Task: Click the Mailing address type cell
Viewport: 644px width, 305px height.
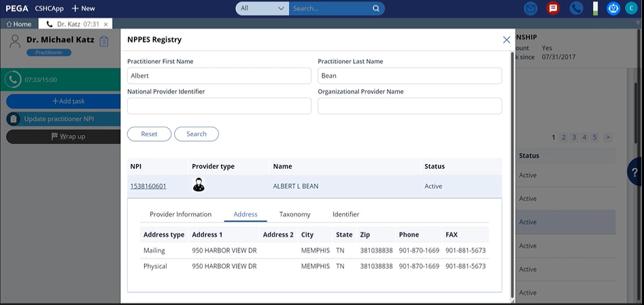Action: (x=154, y=251)
